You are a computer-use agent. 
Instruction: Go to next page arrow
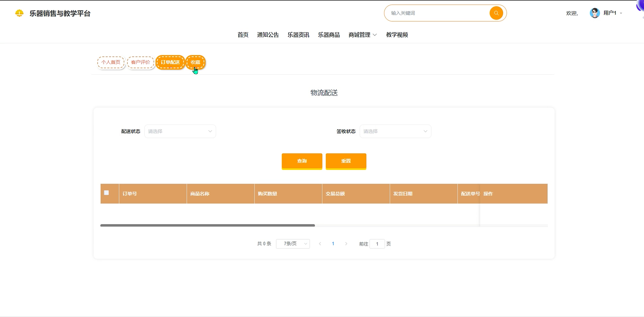[346, 244]
